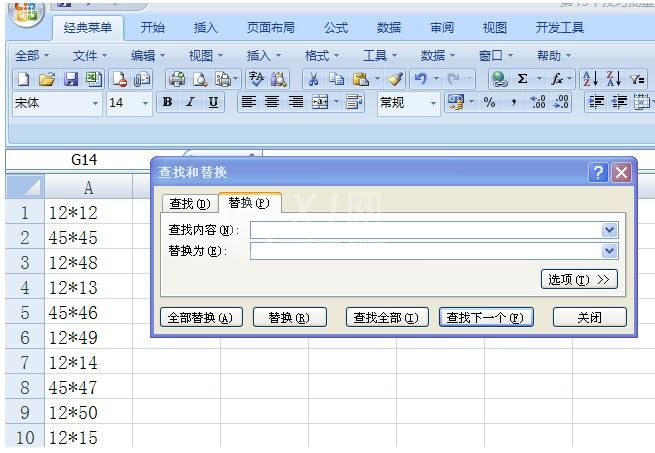Sort descending Z to A
655x453 pixels.
click(614, 79)
